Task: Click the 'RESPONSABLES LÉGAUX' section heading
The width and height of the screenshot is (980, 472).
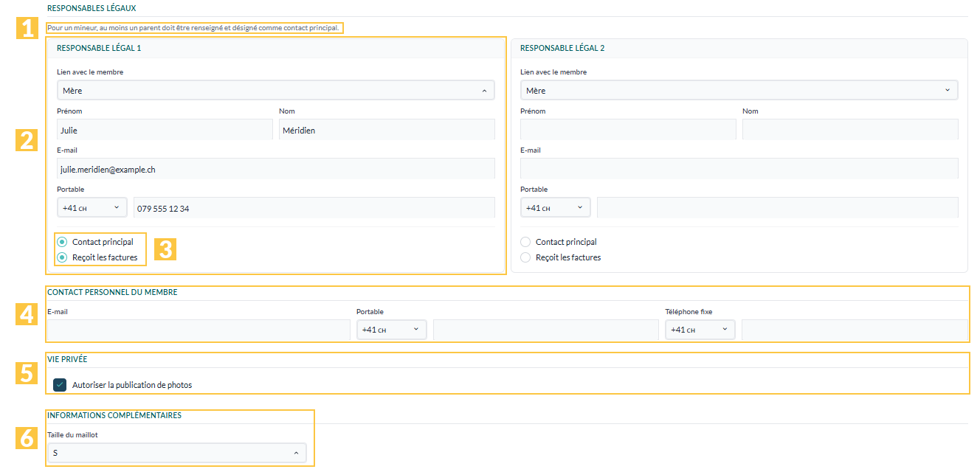Action: [x=92, y=8]
